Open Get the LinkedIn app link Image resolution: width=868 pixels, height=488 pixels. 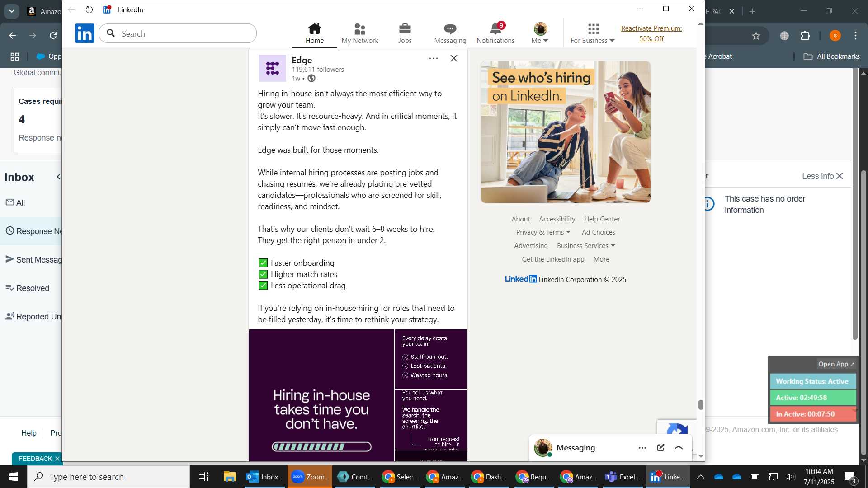(x=553, y=259)
